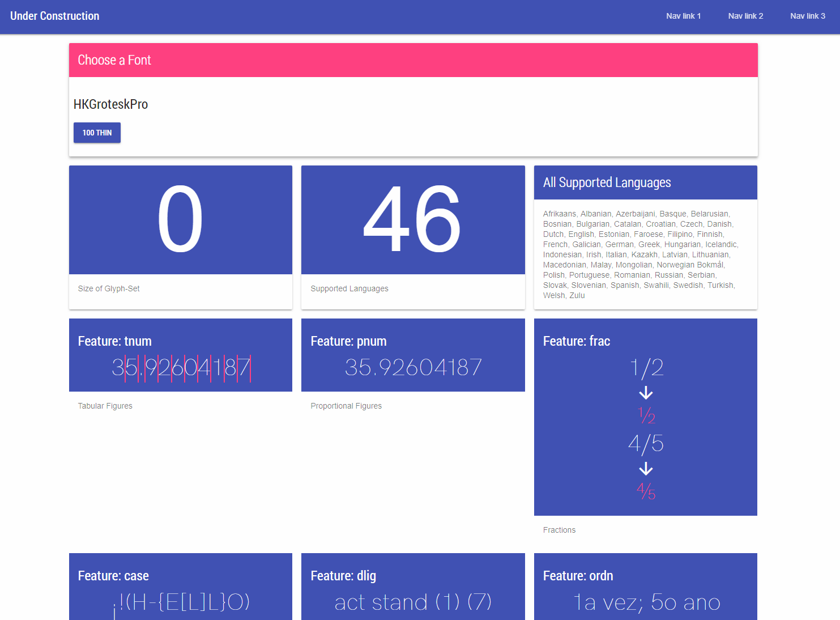Click the Supported Languages caption
This screenshot has width=840, height=620.
[349, 288]
